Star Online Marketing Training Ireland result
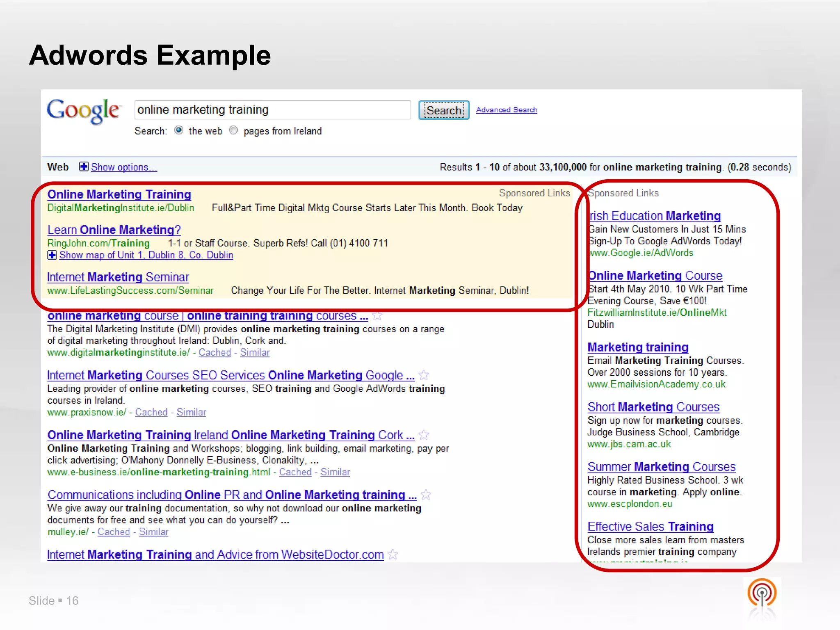 [424, 435]
